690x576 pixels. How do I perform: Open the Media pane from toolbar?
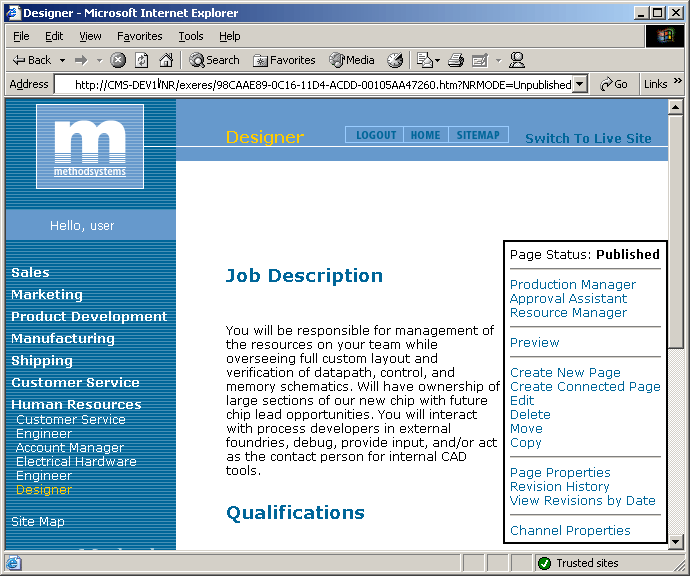pos(352,60)
